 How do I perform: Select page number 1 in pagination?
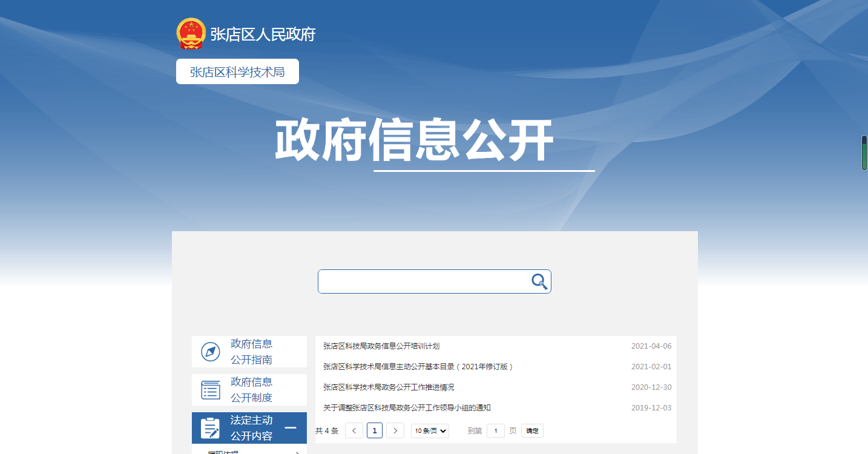coord(375,431)
